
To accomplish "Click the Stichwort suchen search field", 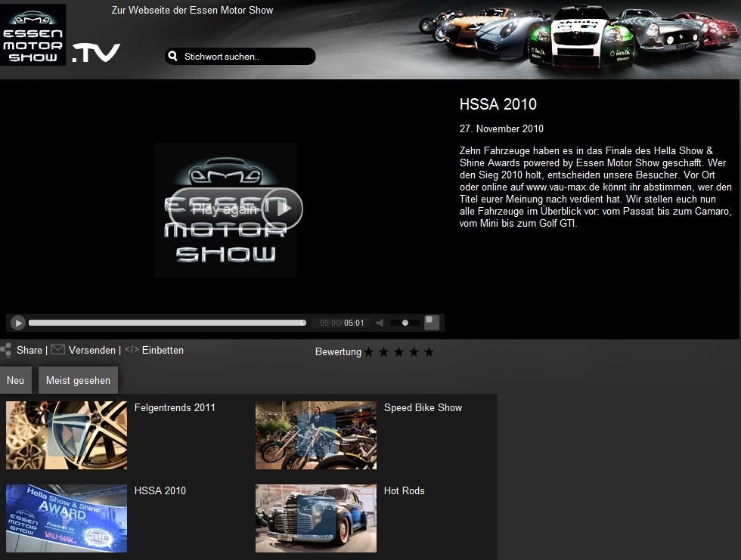I will (246, 57).
